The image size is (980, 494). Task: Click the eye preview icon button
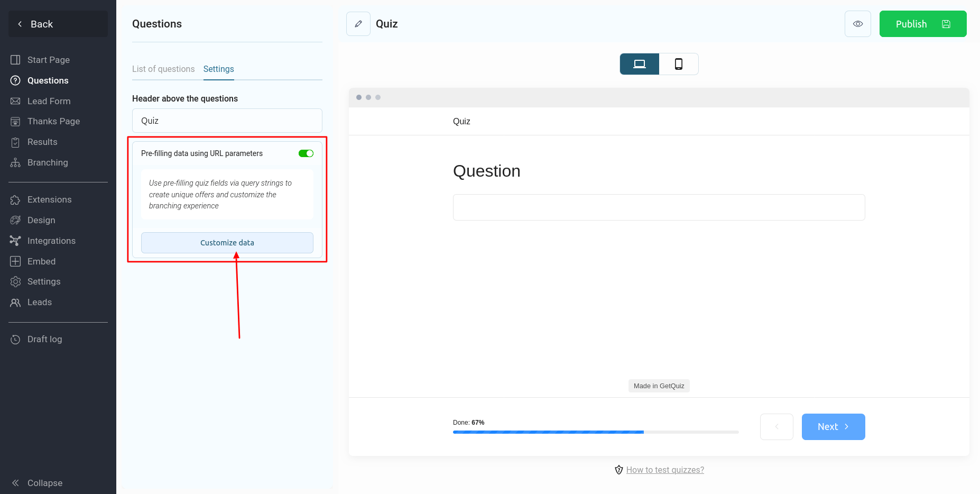[858, 24]
